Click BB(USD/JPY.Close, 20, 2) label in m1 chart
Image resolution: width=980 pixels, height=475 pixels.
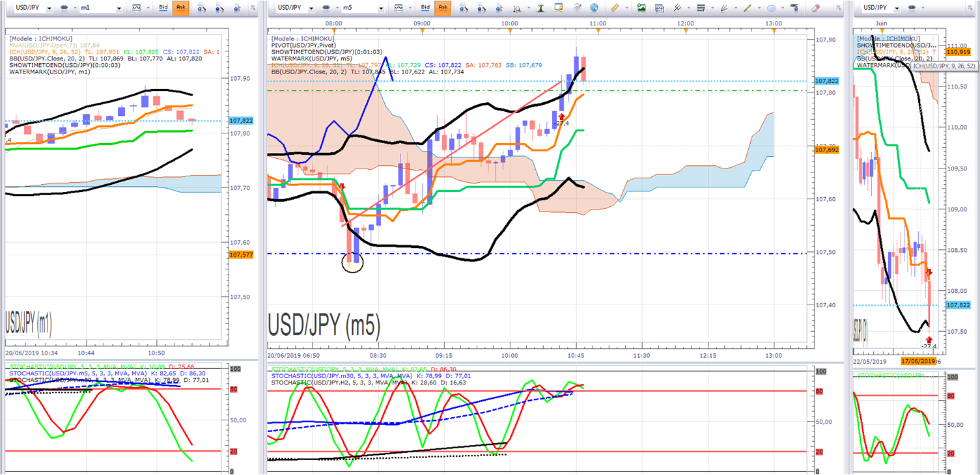tap(47, 59)
